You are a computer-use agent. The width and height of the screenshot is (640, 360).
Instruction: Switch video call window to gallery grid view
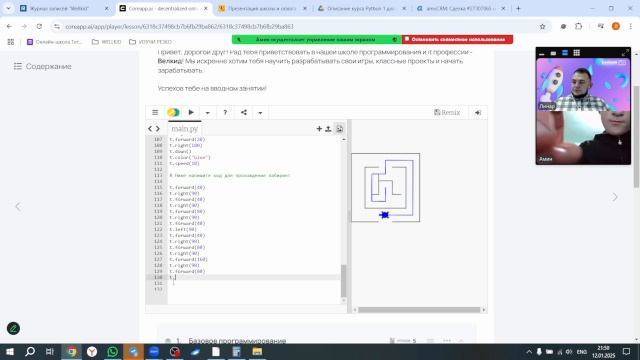tap(576, 53)
